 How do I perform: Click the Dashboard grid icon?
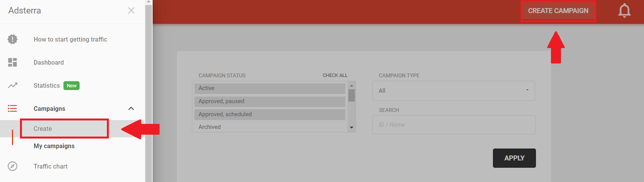(x=13, y=62)
